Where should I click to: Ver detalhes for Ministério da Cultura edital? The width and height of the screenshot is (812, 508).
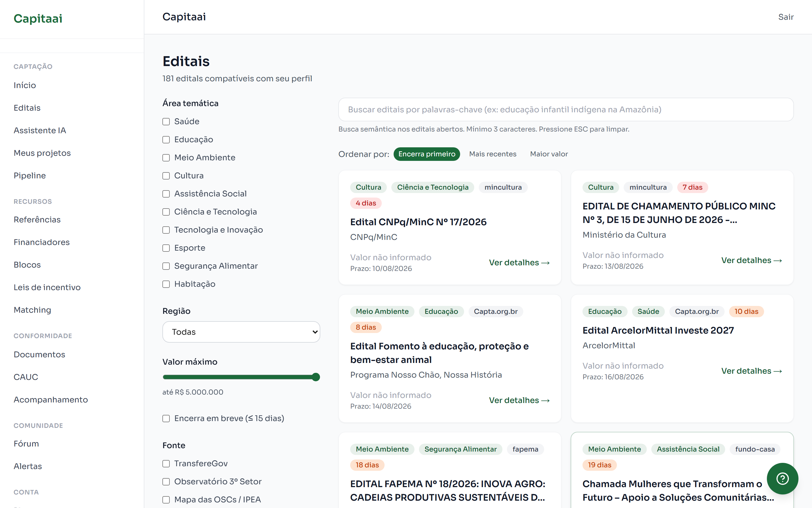pyautogui.click(x=752, y=260)
